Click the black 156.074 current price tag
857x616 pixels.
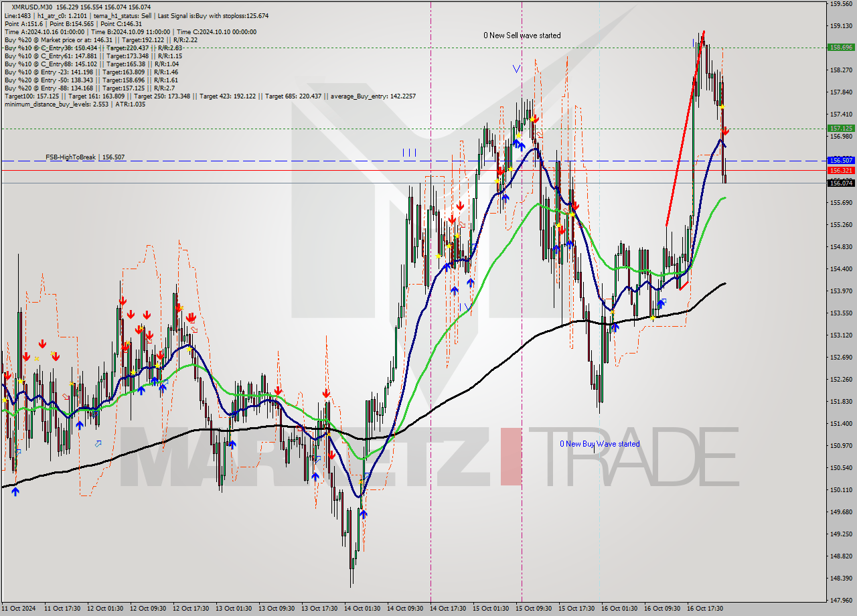(841, 183)
